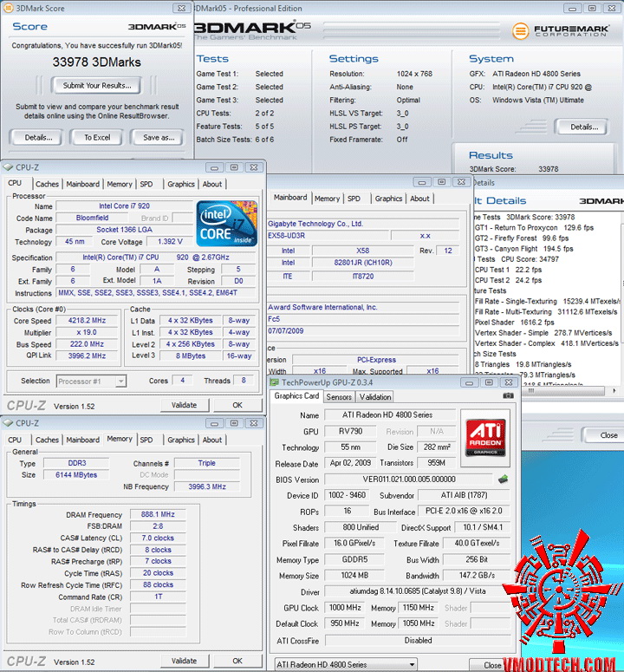Click the ATI Radeon logo in GPU-Z
The width and height of the screenshot is (624, 672).
[x=485, y=438]
